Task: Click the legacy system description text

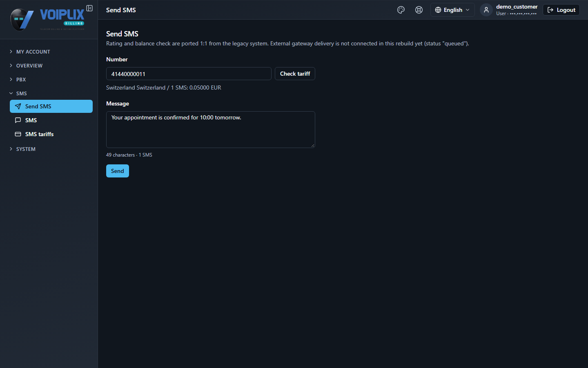Action: coord(287,43)
